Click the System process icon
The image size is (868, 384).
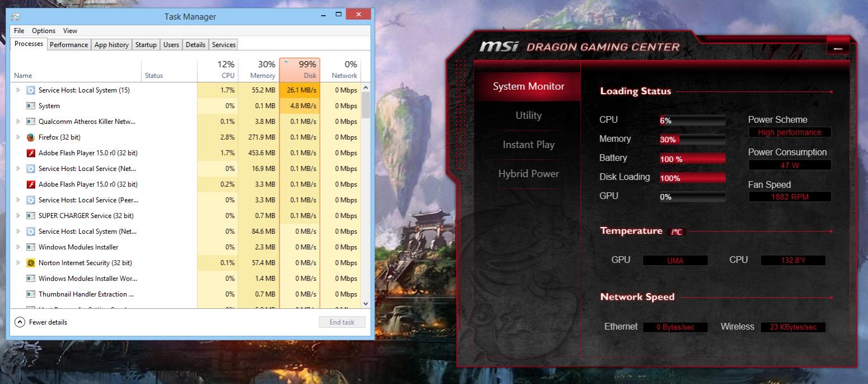tap(31, 106)
